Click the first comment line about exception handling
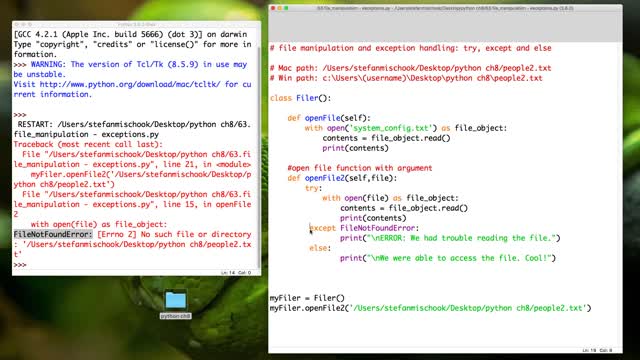This screenshot has width=640, height=360. pyautogui.click(x=410, y=48)
